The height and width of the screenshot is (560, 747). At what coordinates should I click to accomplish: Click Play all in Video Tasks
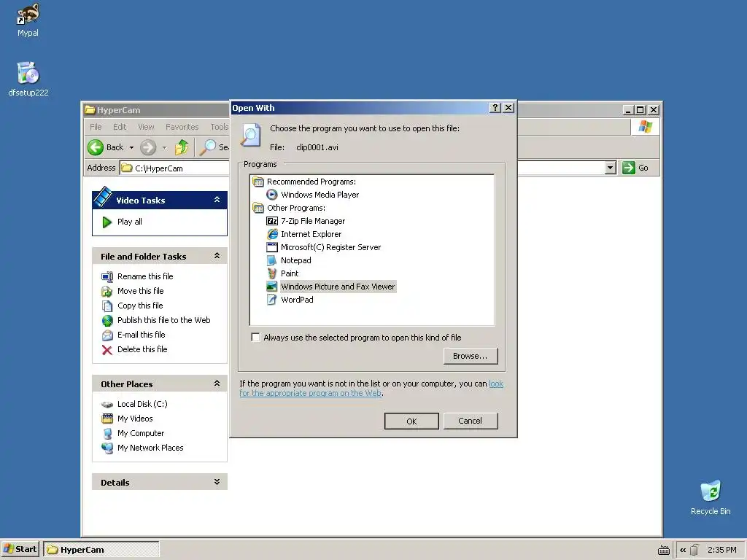point(130,222)
